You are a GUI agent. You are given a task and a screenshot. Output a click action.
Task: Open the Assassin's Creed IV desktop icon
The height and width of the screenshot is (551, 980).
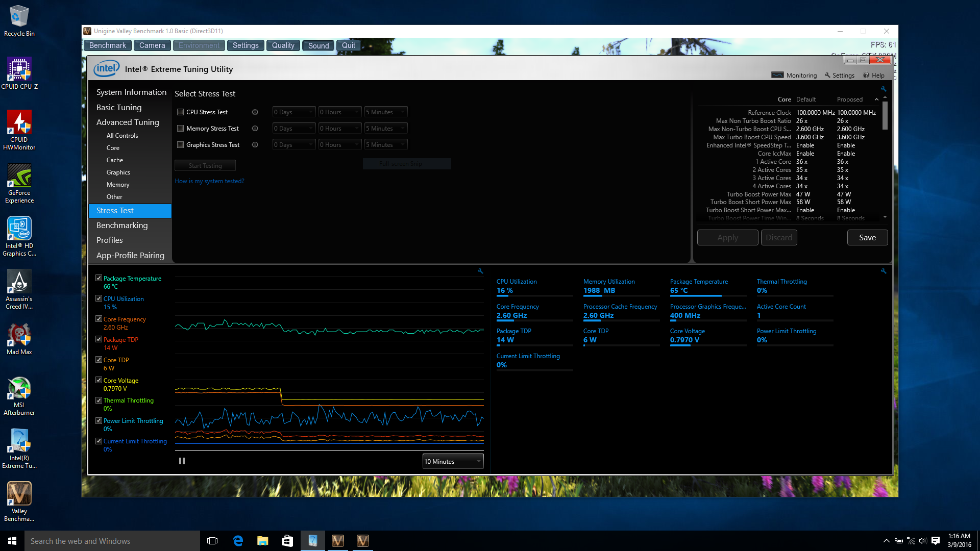[x=19, y=289]
